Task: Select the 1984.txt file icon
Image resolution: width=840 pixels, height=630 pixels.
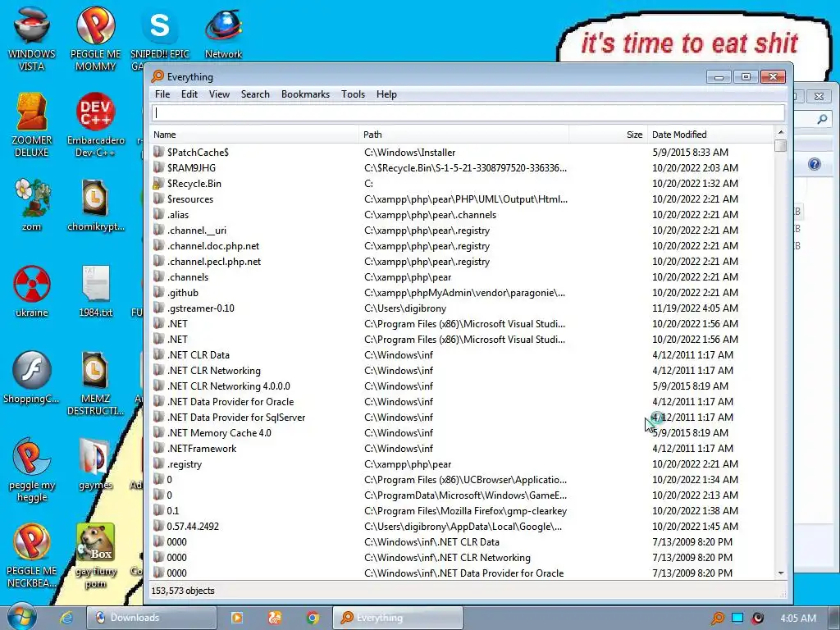Action: point(95,290)
